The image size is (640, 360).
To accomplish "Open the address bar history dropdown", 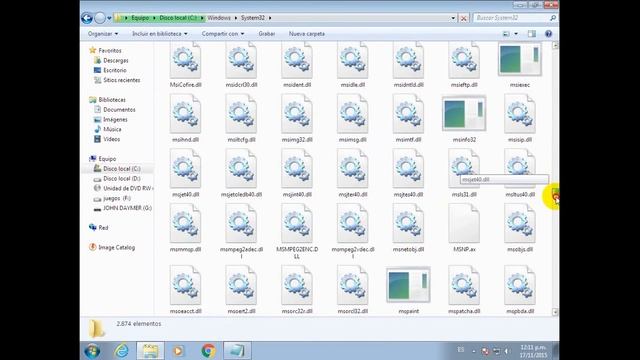I will point(453,18).
